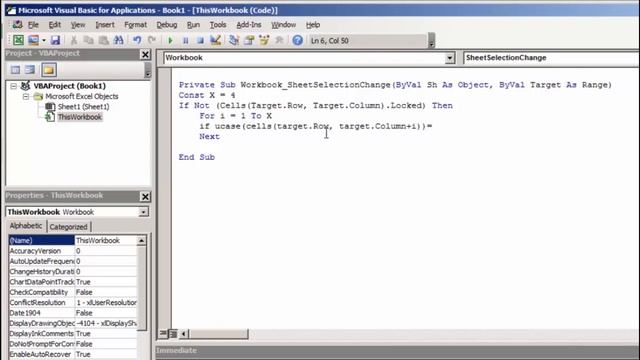
Task: Click the Copy toolbar icon
Action: 88,40
